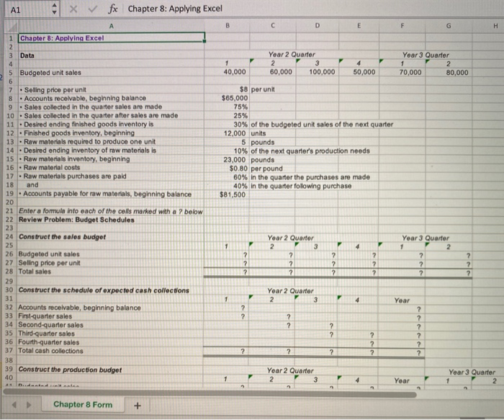This screenshot has height=420, width=504.
Task: Click Construct the production budget heading
Action: tap(70, 370)
